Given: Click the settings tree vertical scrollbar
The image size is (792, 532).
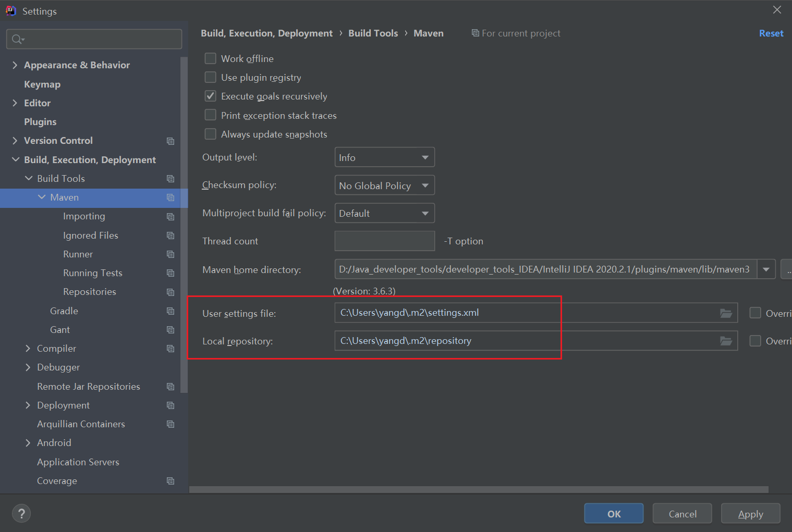Looking at the screenshot, I should 184,224.
